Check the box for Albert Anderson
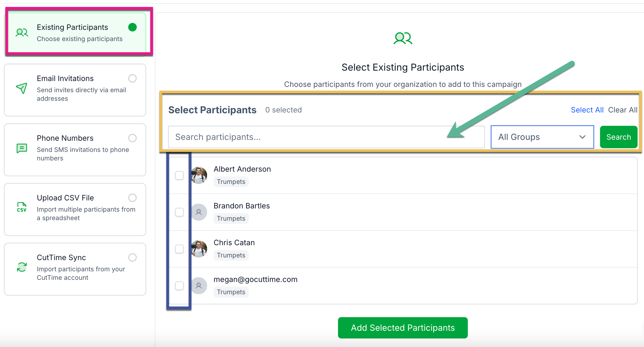644x347 pixels. 179,175
